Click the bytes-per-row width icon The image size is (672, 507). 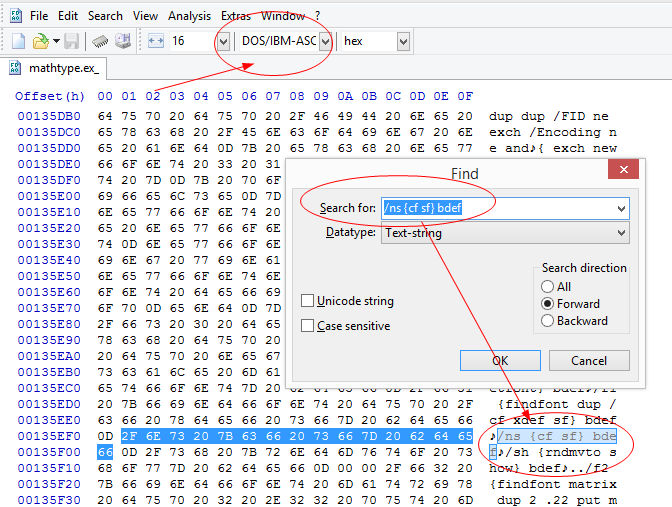(x=156, y=41)
